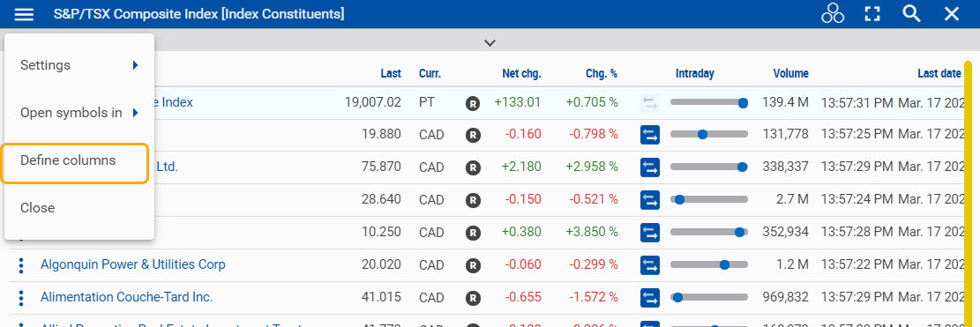This screenshot has height=327, width=980.
Task: Click the yellow vertical scrollbar
Action: 969,193
